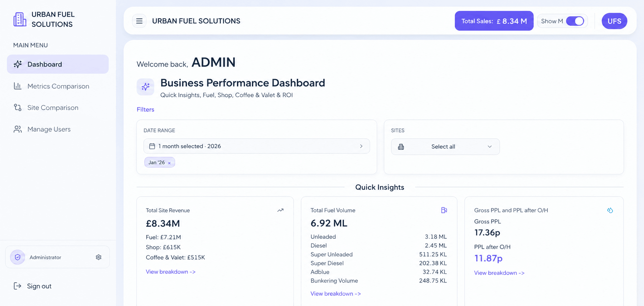The height and width of the screenshot is (306, 644).
Task: Click the Total Sales £8.34 M badge
Action: click(x=494, y=21)
